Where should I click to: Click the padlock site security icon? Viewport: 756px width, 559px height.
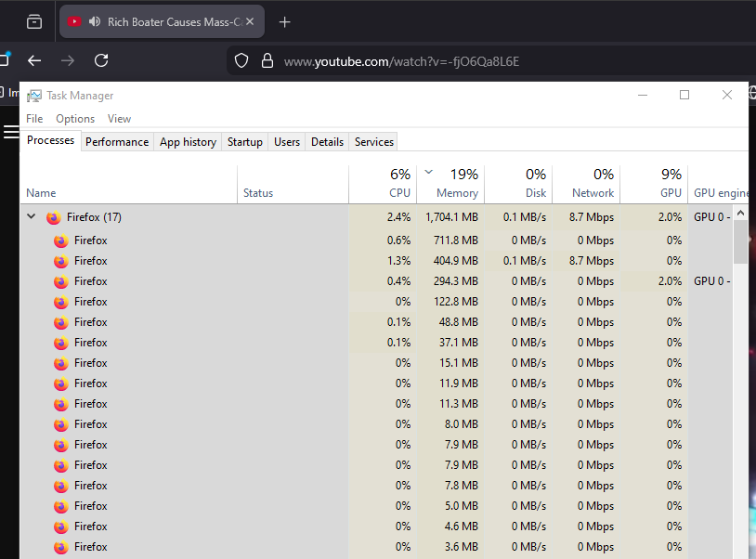267,60
